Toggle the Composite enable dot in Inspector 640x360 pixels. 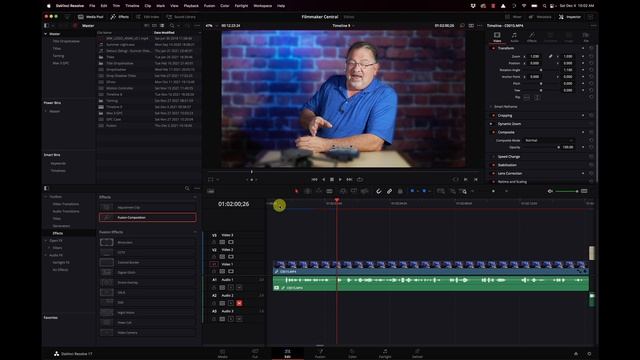pos(493,132)
